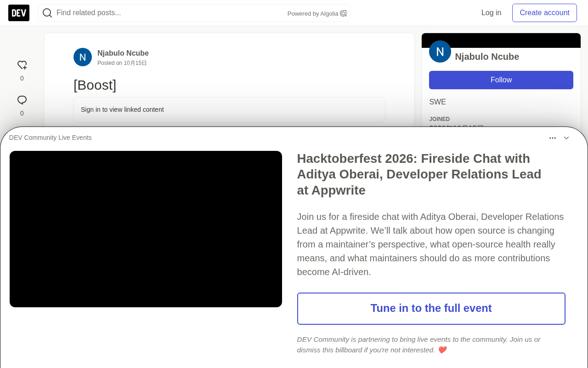Image resolution: width=588 pixels, height=368 pixels.
Task: Click Sign in to view linked content
Action: tap(122, 109)
